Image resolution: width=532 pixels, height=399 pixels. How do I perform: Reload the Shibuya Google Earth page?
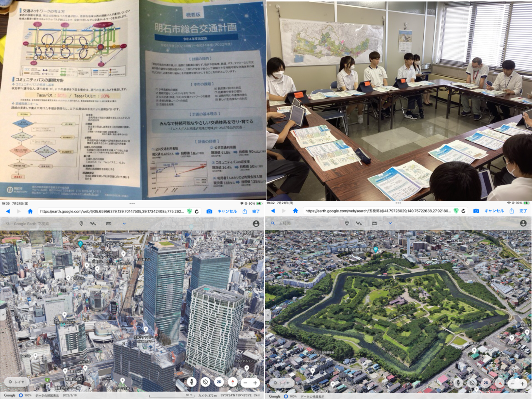[197, 211]
